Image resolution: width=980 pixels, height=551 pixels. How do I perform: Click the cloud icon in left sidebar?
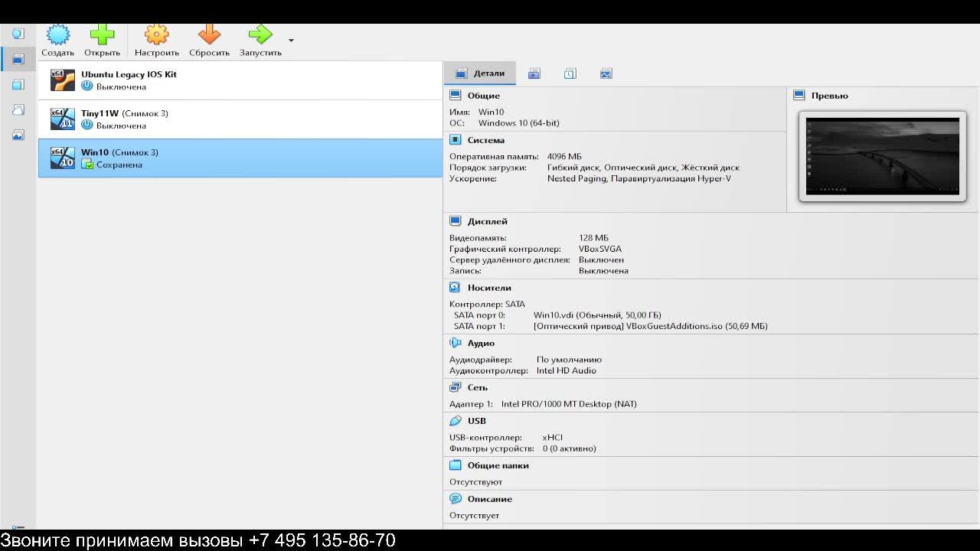coord(18,109)
